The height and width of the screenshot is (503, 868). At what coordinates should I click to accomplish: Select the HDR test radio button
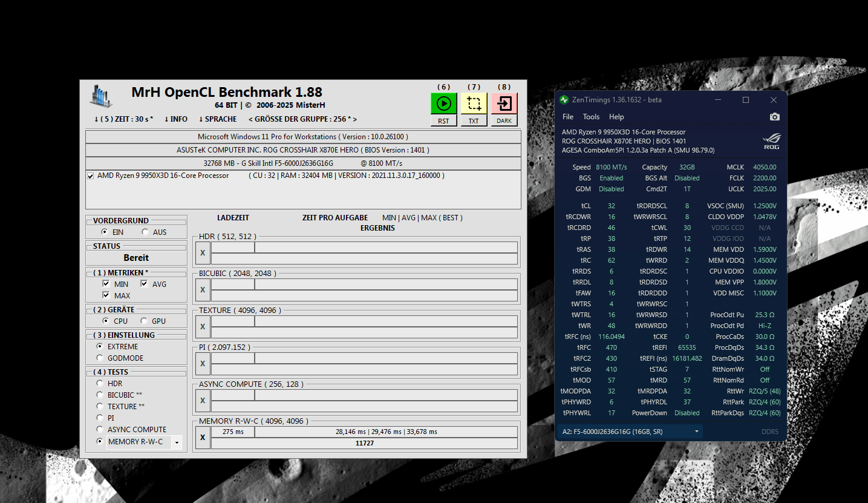tap(100, 383)
